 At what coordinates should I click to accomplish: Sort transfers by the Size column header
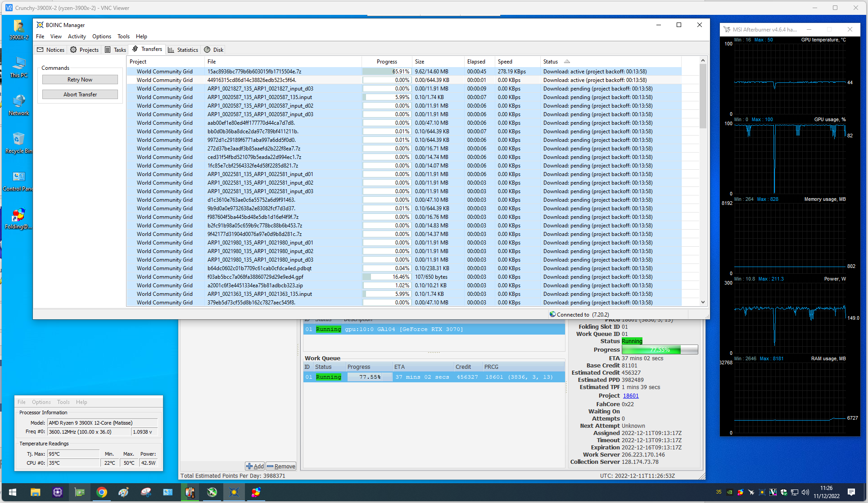point(438,62)
